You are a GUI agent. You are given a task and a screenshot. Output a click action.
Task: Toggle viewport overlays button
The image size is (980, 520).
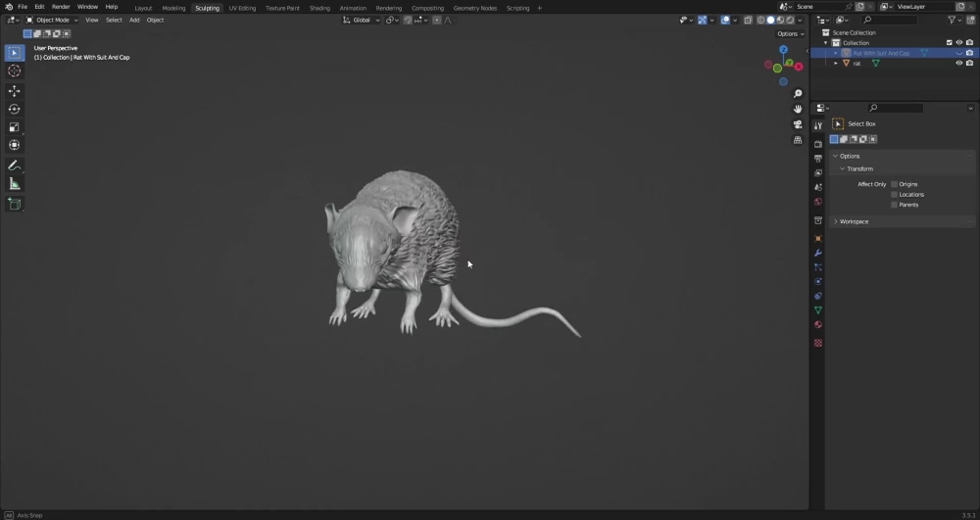[x=725, y=20]
